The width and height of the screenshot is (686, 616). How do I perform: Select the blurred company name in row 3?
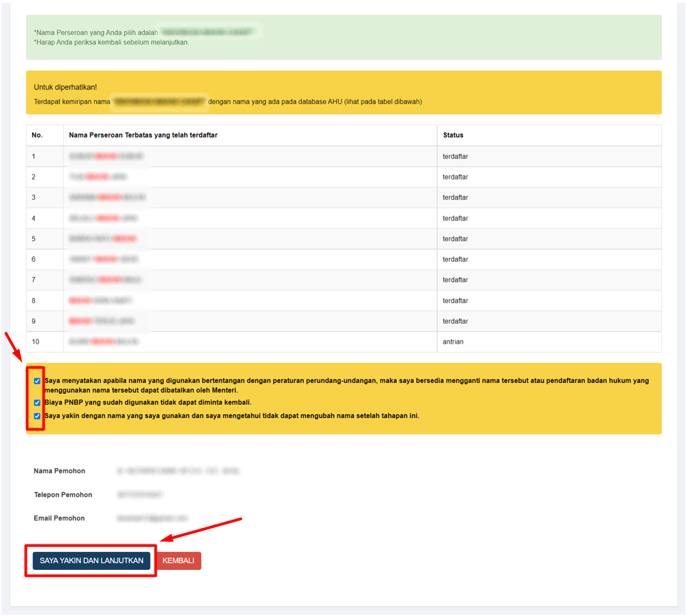pos(107,198)
